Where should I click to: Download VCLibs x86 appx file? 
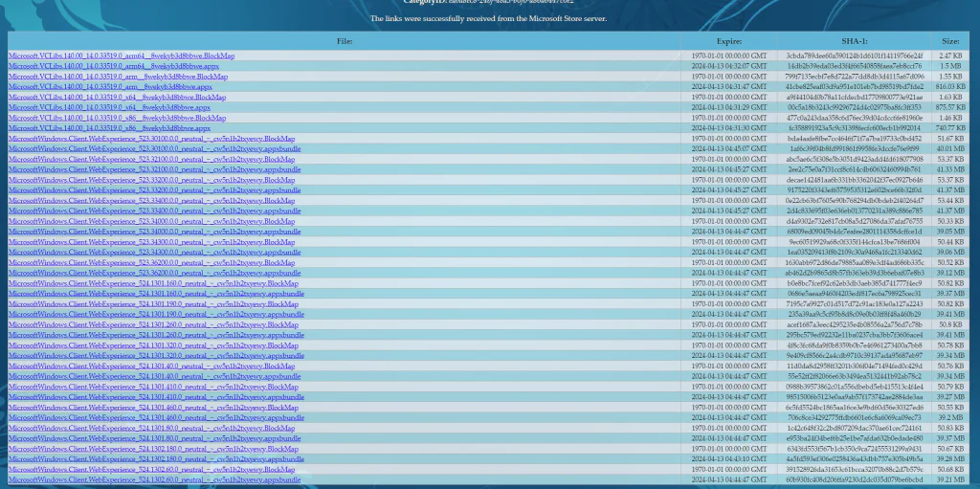coord(109,128)
